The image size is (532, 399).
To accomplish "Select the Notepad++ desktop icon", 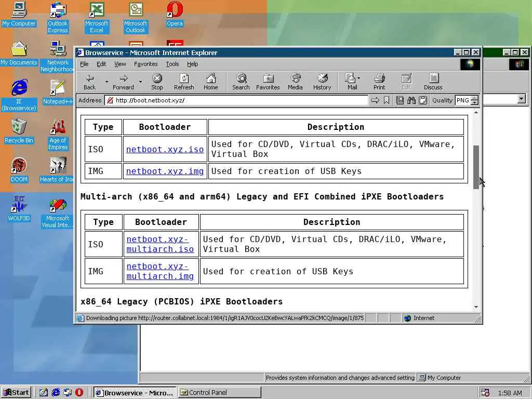I will [58, 92].
